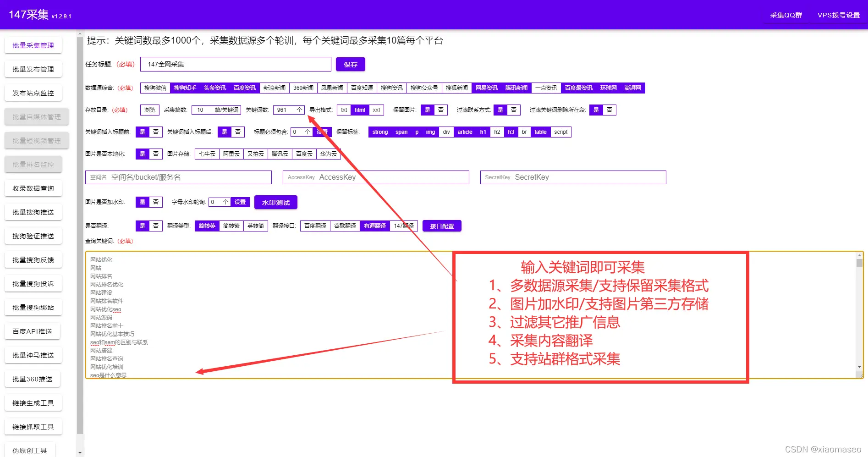Click the 浏览 browse button for 存放目录
Screen dimensions: 868x457
pos(149,110)
